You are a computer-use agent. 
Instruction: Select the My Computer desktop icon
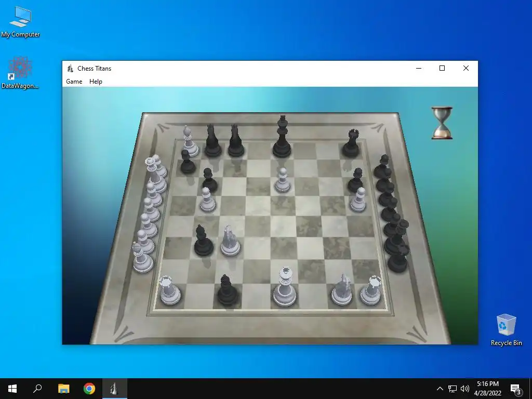(20, 21)
